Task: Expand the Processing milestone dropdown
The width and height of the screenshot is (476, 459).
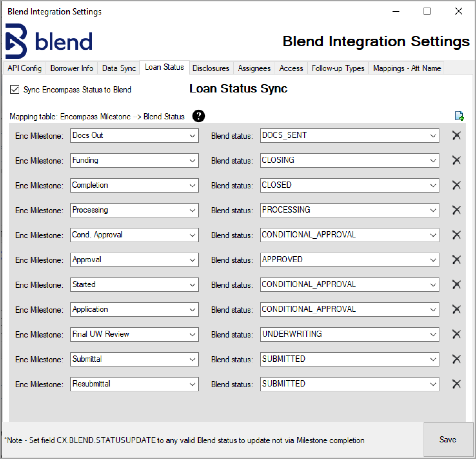Action: click(x=135, y=210)
